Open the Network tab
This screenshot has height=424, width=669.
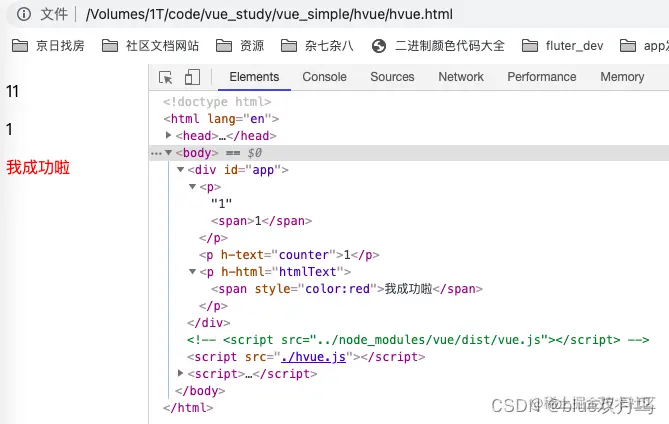[x=461, y=77]
